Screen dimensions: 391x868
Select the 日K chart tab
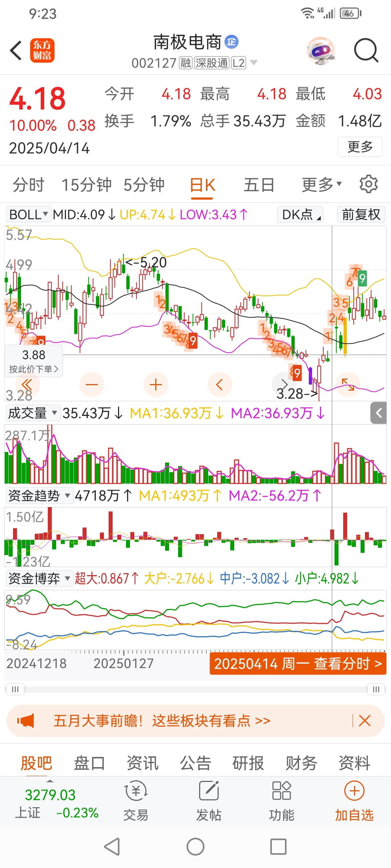pos(202,184)
